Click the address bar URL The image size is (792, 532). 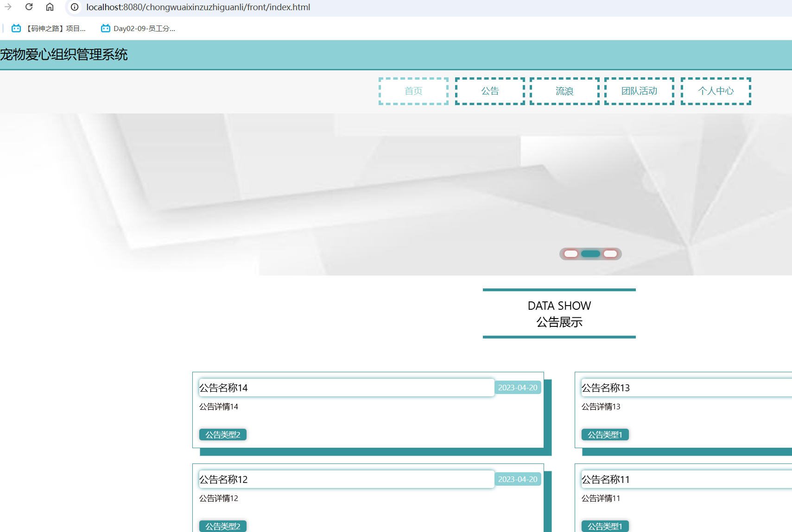pyautogui.click(x=198, y=7)
